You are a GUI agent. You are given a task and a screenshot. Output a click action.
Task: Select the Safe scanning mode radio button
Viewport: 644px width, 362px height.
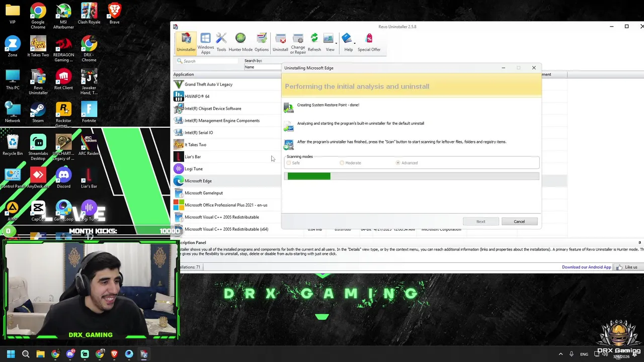(289, 163)
